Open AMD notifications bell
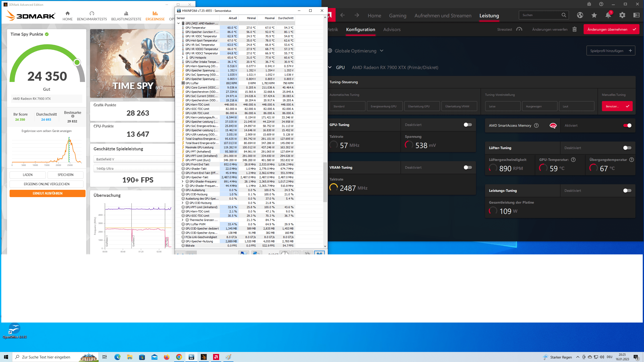The width and height of the screenshot is (644, 362). tap(608, 15)
